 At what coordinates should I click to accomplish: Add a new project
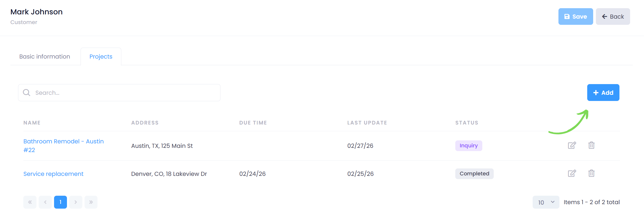coord(603,93)
